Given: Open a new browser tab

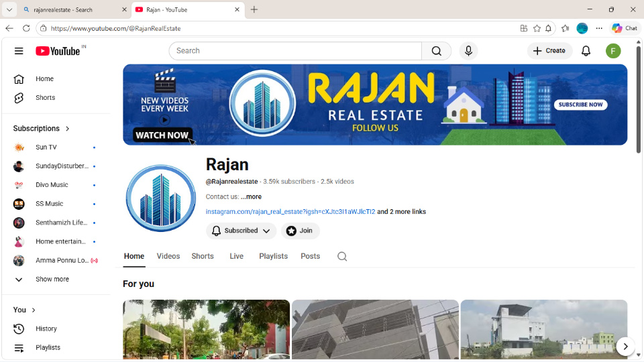Looking at the screenshot, I should click(x=254, y=9).
